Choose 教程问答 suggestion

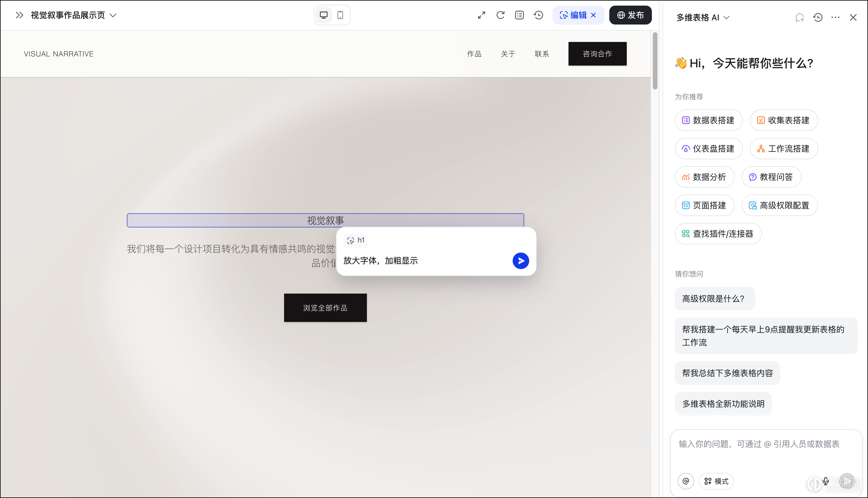pyautogui.click(x=772, y=177)
